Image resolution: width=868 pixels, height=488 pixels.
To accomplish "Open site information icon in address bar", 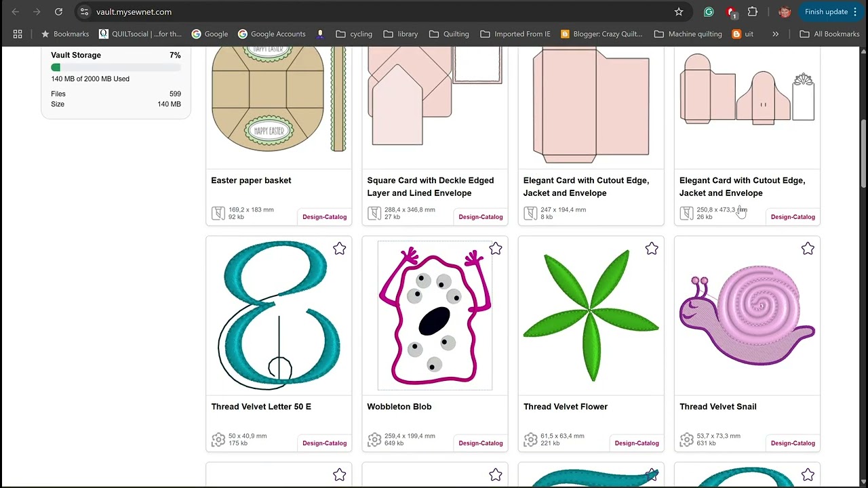I will tap(83, 12).
